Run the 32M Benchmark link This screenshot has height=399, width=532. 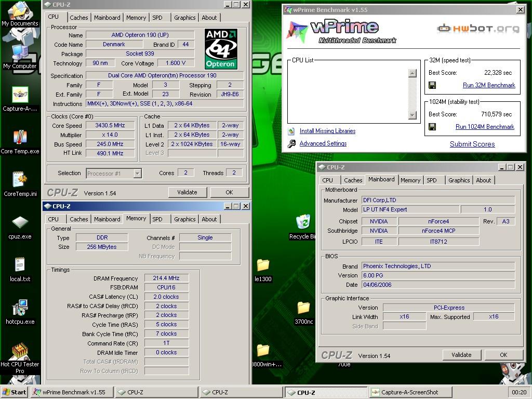point(489,85)
